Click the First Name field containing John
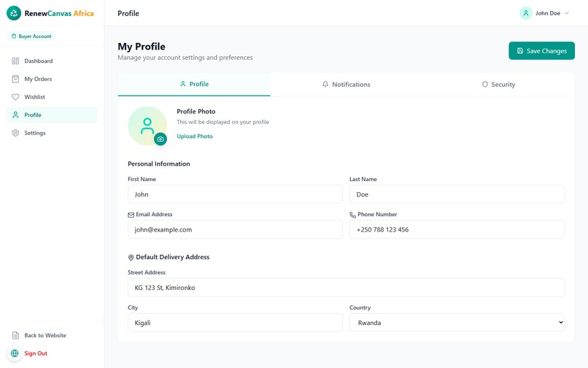Image resolution: width=588 pixels, height=368 pixels. click(x=235, y=194)
